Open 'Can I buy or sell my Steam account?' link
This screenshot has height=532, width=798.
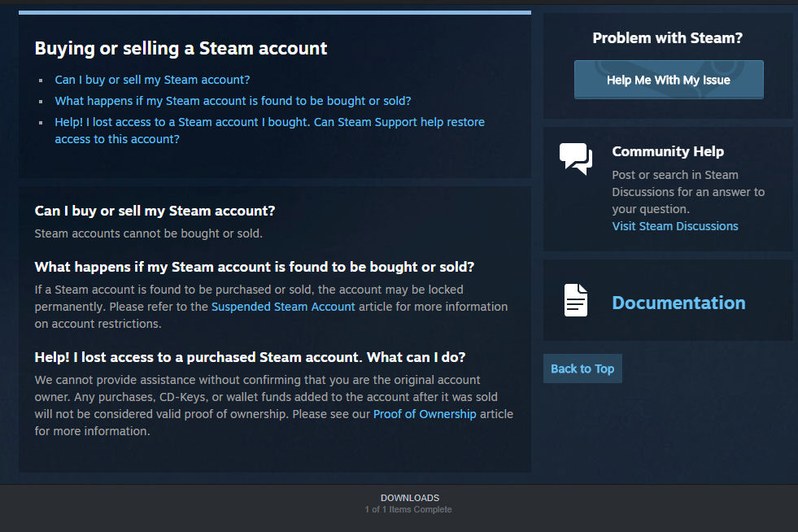coord(150,81)
